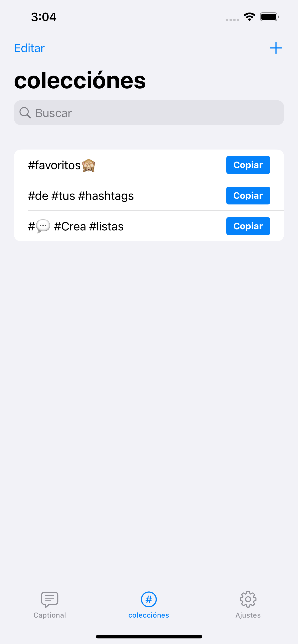Tap the battery status icon
Viewport: 298px width, 644px height.
pyautogui.click(x=269, y=17)
